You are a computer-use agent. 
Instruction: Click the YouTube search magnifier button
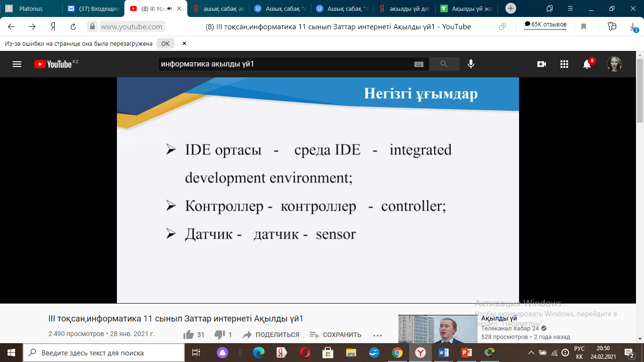pyautogui.click(x=444, y=64)
